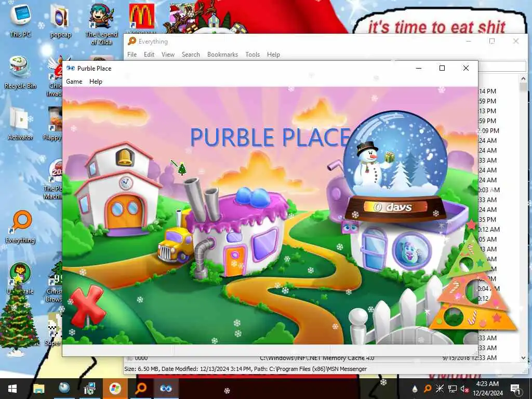Click the globe icon on the taskbar
The image size is (532, 399).
pyautogui.click(x=64, y=389)
